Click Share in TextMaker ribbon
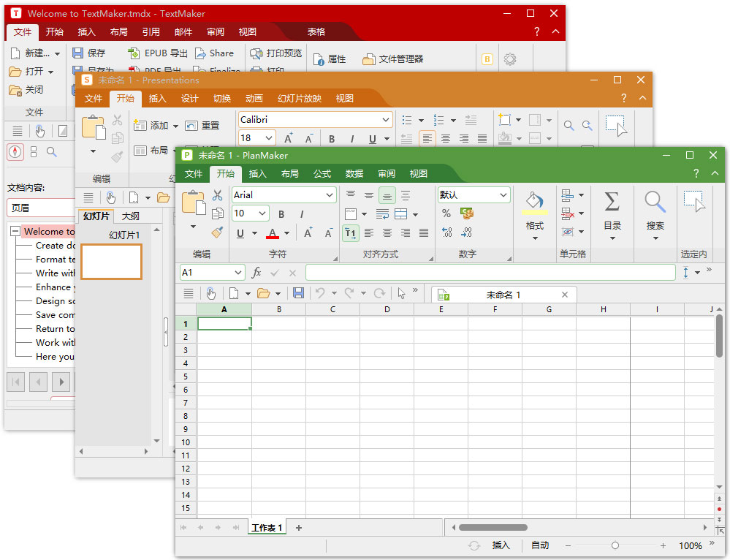Screen dimensions: 730x560 pos(215,53)
